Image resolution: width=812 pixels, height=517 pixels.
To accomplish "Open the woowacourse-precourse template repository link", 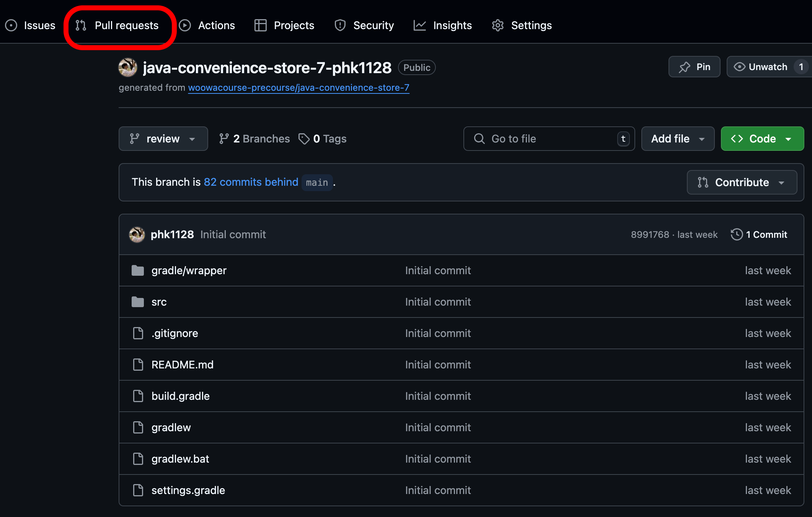I will pyautogui.click(x=298, y=88).
